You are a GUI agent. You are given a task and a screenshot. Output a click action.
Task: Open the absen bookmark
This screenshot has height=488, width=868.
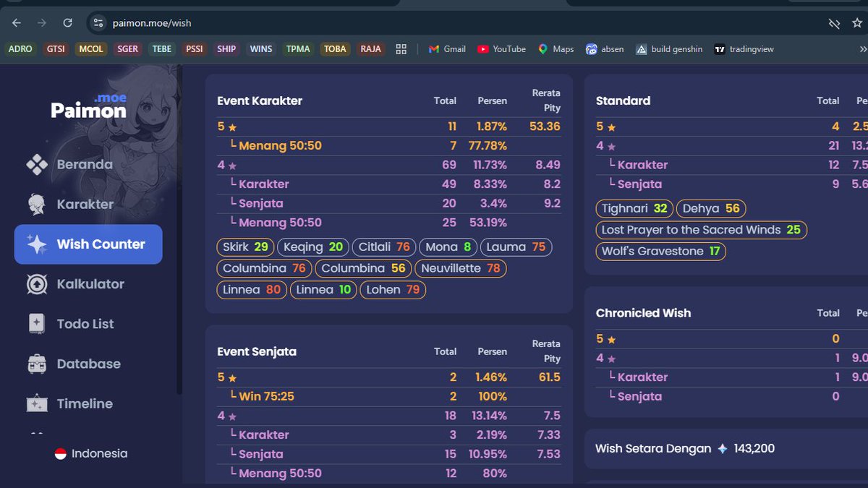pyautogui.click(x=605, y=49)
